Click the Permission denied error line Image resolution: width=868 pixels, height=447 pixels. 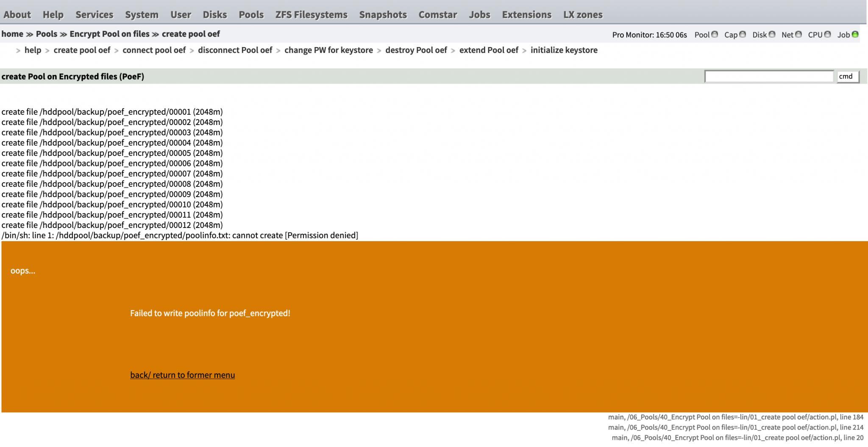[180, 235]
